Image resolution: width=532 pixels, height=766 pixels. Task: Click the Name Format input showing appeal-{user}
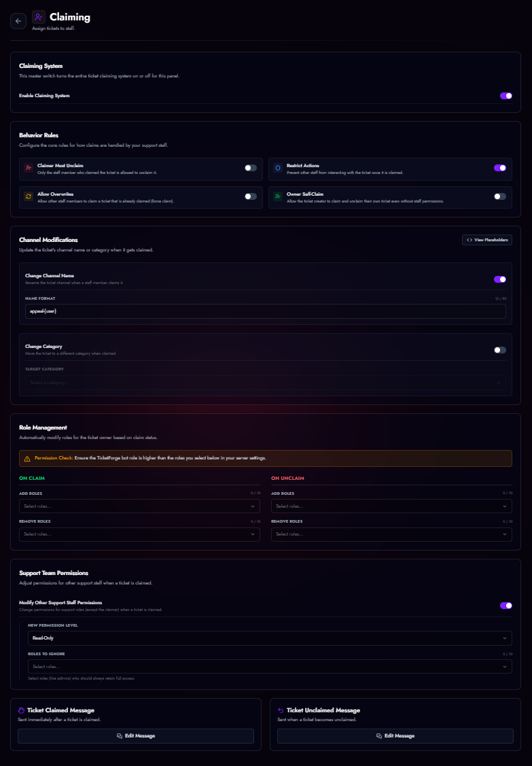(x=265, y=311)
